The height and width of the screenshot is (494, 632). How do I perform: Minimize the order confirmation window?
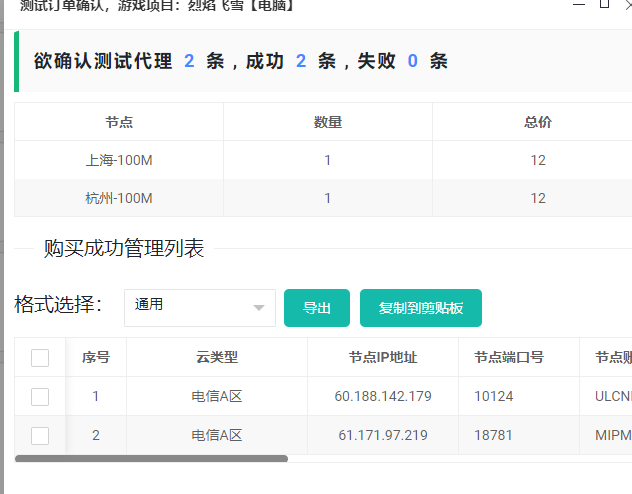[x=579, y=4]
